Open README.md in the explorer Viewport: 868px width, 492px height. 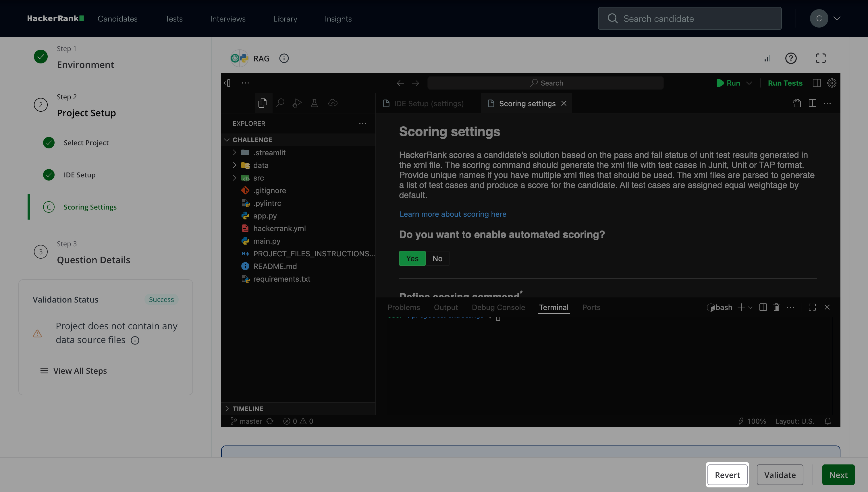click(x=275, y=266)
